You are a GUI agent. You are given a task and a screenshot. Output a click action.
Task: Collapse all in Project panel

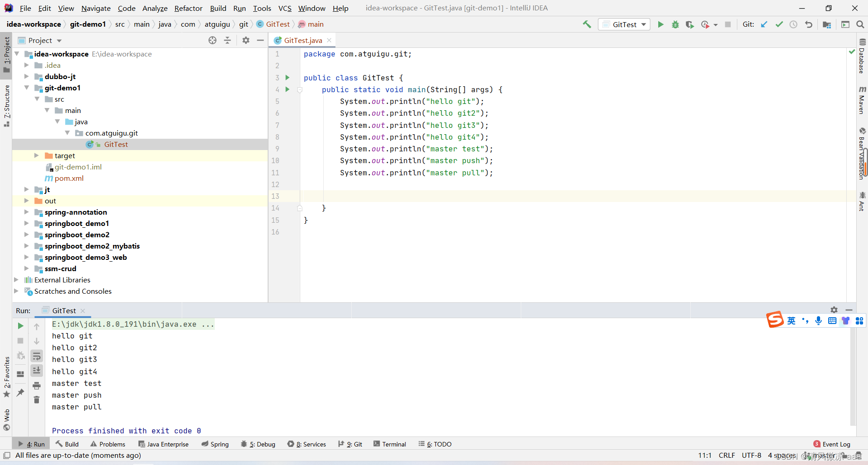pos(227,40)
